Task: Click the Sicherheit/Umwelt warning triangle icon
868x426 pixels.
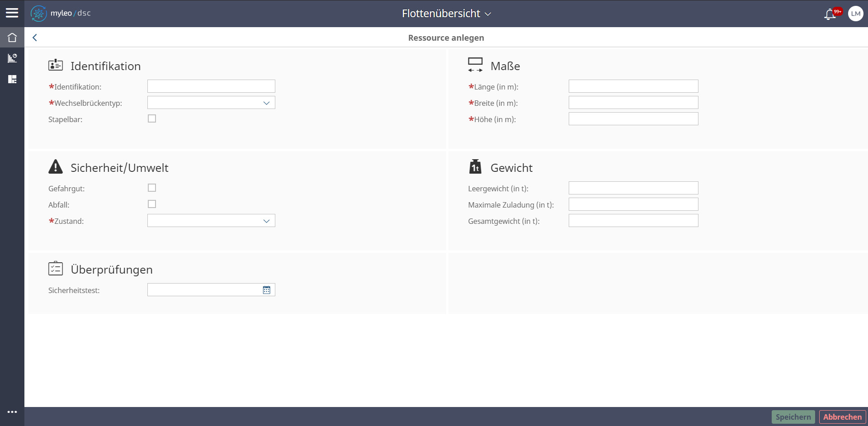Action: point(56,166)
